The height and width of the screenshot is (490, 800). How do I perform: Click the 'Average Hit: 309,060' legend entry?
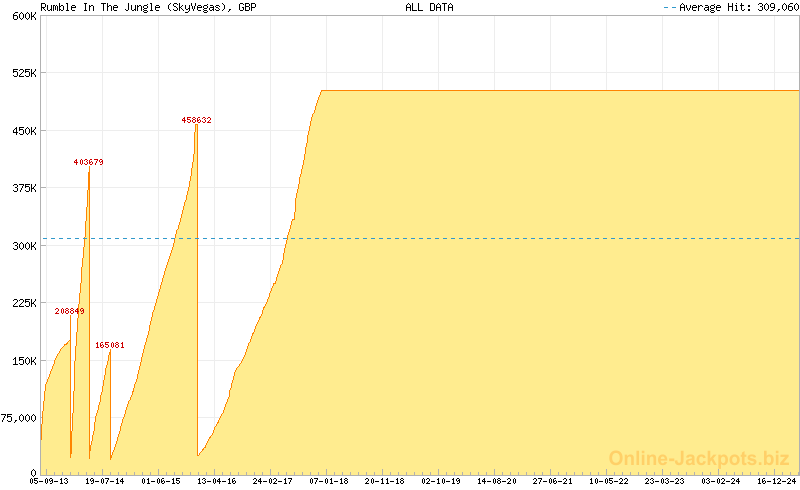737,7
